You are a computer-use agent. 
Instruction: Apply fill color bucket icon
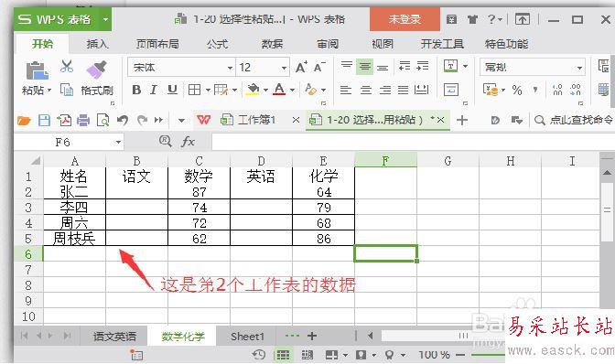[x=253, y=90]
